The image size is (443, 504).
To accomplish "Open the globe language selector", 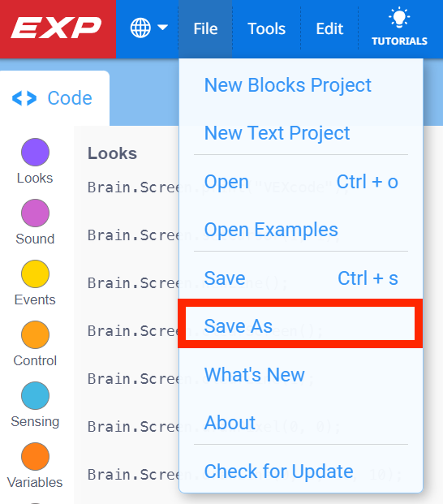I will [x=140, y=28].
